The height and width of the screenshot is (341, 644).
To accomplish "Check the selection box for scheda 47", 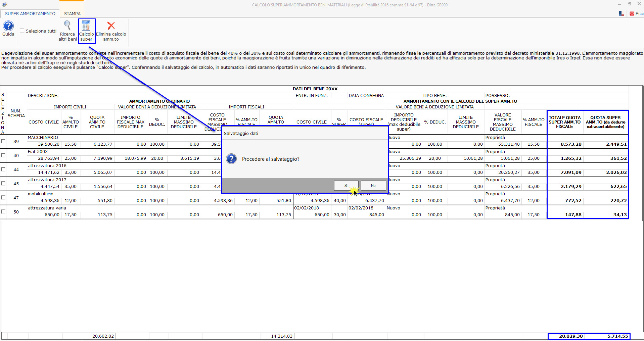I will tap(3, 198).
